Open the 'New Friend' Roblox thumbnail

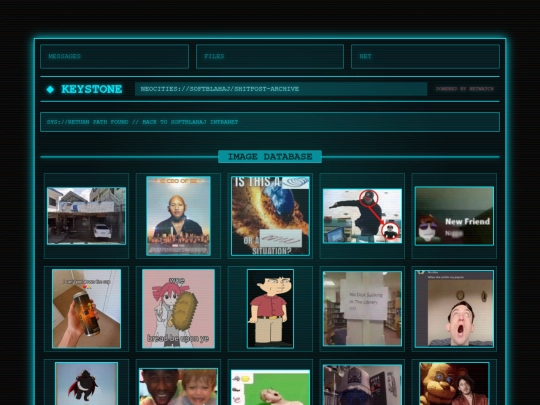[x=454, y=216]
